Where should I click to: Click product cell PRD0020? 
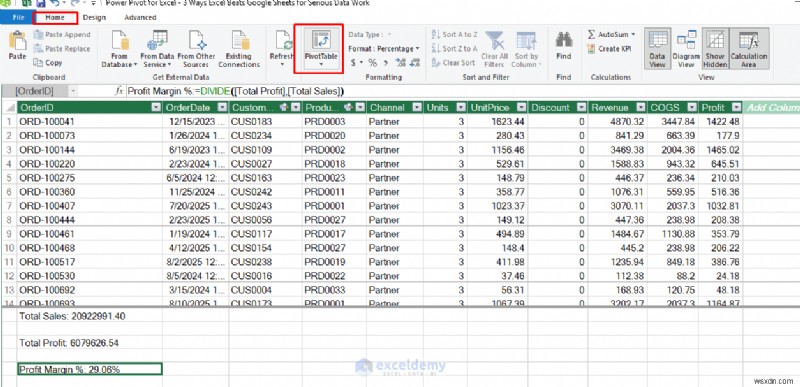tap(334, 136)
